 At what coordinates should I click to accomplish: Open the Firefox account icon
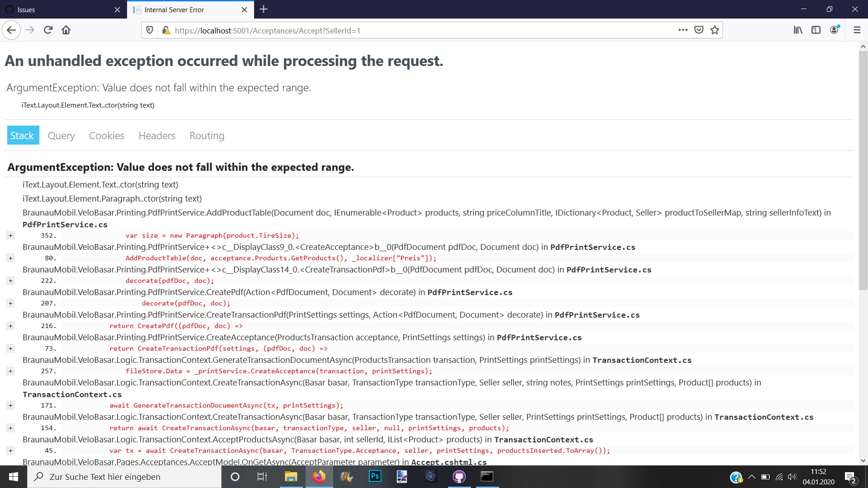[835, 30]
